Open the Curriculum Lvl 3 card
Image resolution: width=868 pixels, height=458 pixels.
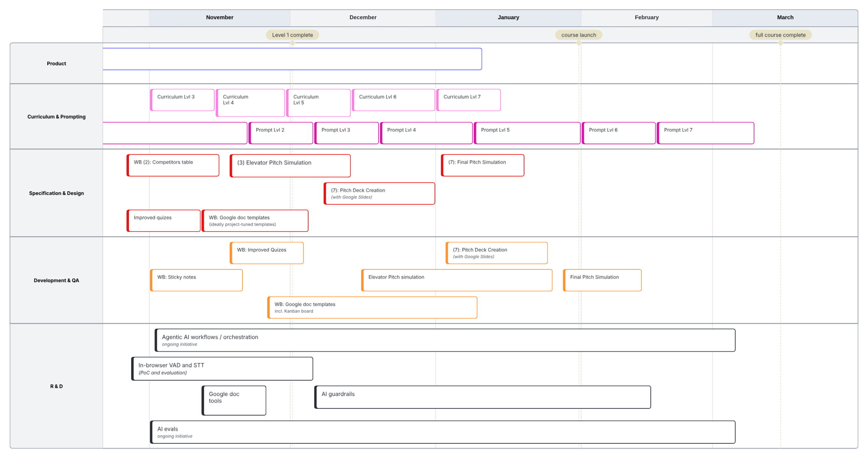(182, 100)
